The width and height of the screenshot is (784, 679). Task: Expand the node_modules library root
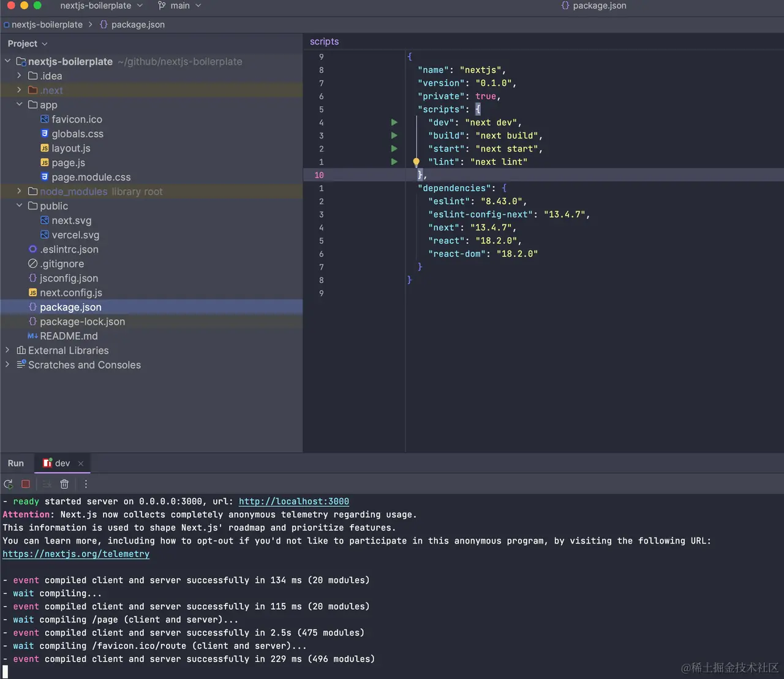point(19,192)
